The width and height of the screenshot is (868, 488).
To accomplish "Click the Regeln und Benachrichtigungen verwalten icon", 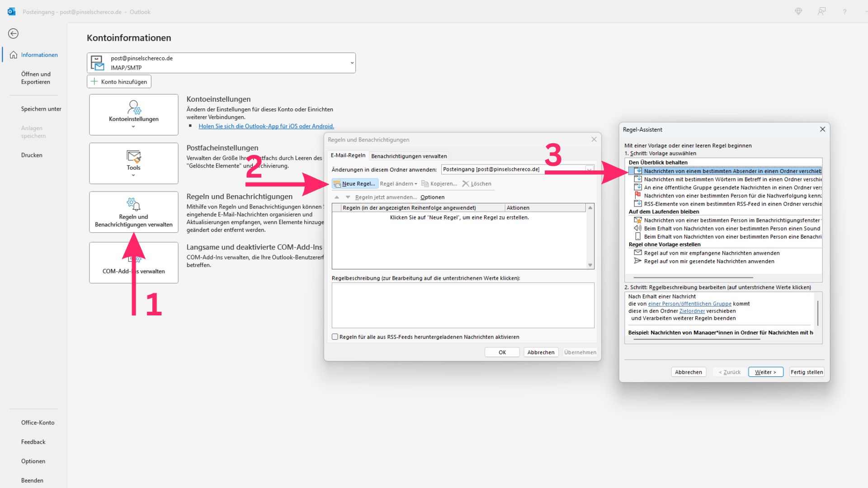I will 134,204.
